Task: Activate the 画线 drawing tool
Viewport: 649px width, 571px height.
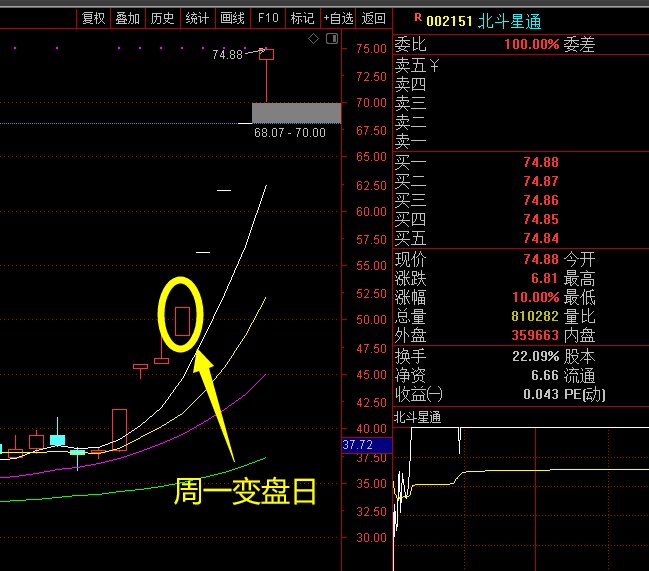Action: pyautogui.click(x=232, y=18)
